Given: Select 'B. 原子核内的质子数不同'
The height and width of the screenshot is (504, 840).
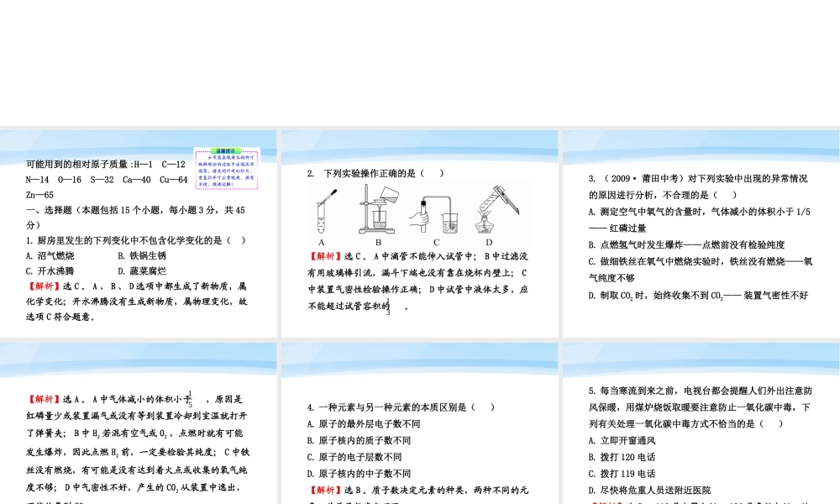Looking at the screenshot, I should coord(359,440).
